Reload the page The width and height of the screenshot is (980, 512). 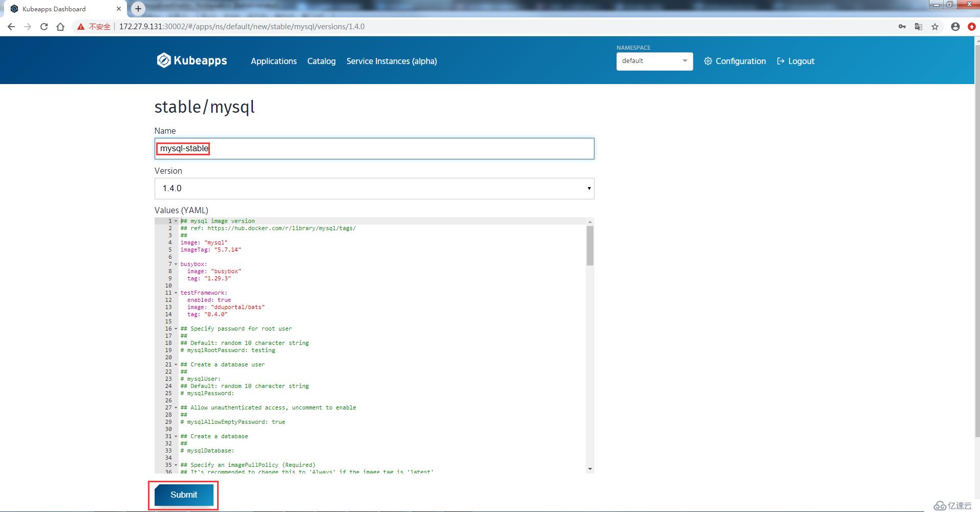[44, 27]
